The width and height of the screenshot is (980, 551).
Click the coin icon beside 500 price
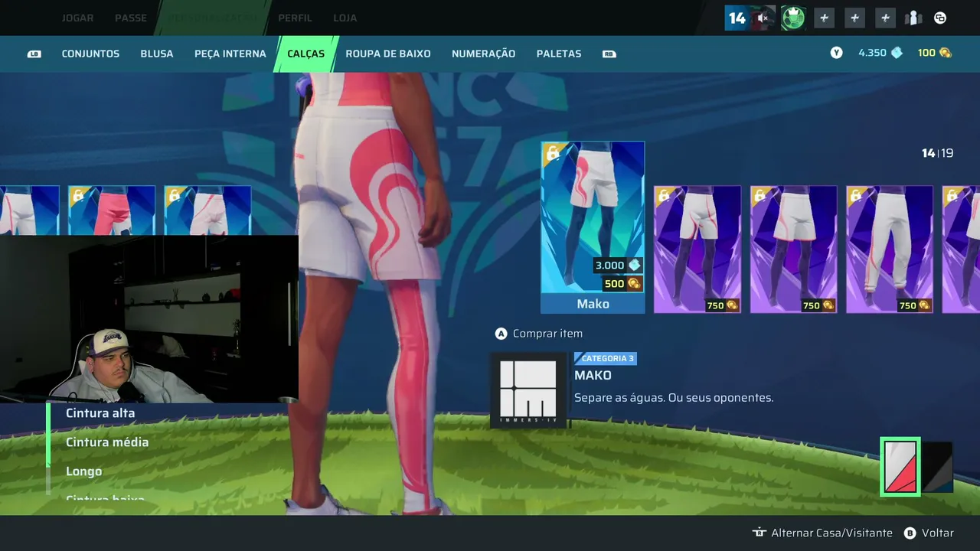634,284
